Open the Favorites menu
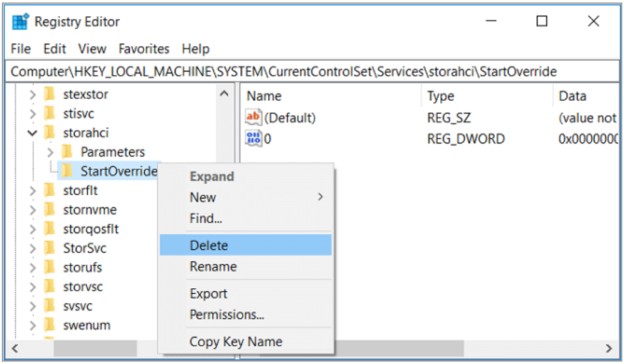Viewport: 624px width, 364px height. coord(144,49)
